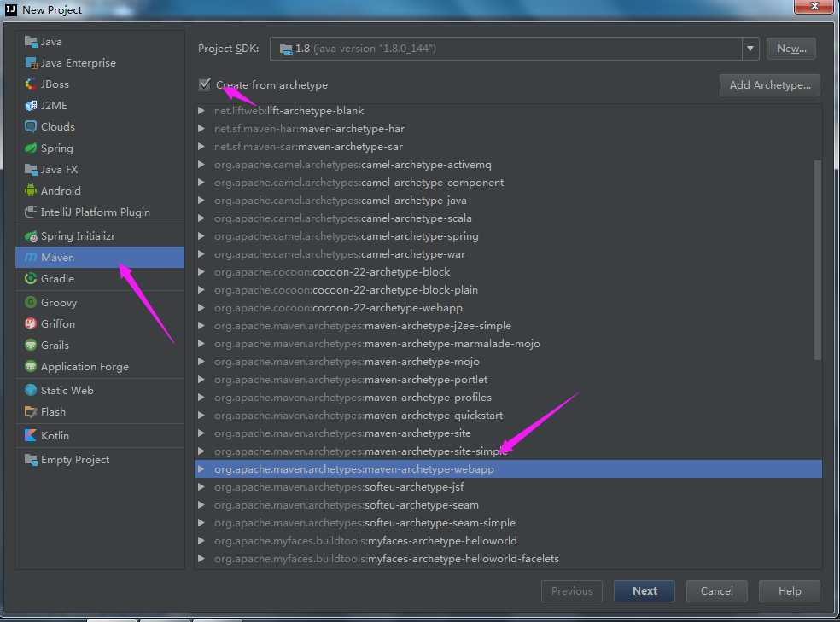This screenshot has height=622, width=840.
Task: Click the Application Forge icon
Action: click(x=31, y=367)
